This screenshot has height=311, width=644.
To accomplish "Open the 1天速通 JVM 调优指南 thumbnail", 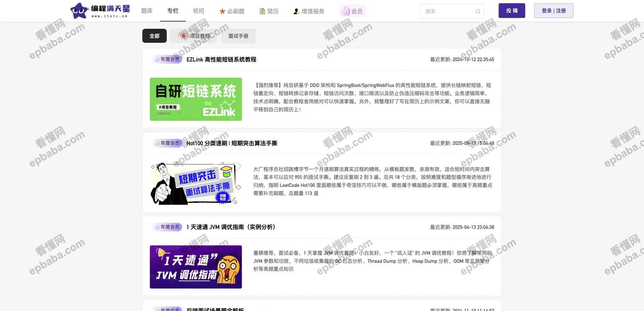I will pyautogui.click(x=196, y=267).
